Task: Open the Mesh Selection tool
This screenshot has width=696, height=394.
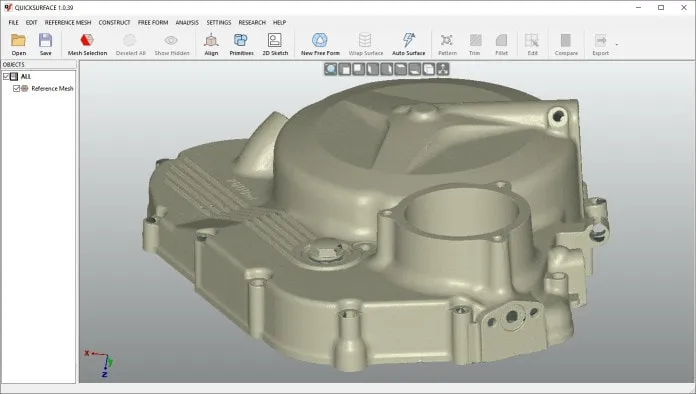Action: click(87, 44)
